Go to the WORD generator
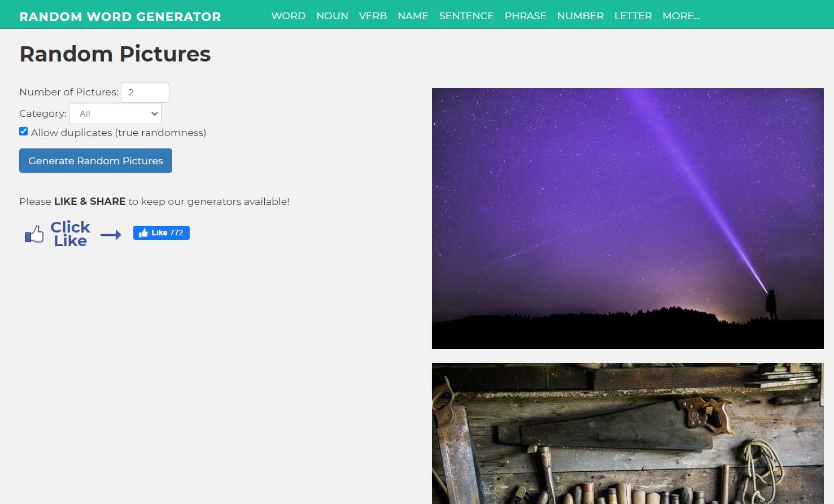This screenshot has height=504, width=834. [289, 16]
